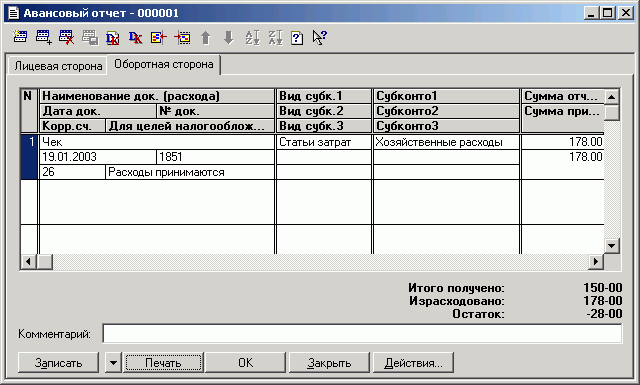Click the Dt/Kt document postings icon with page
The image size is (640, 385).
click(112, 38)
